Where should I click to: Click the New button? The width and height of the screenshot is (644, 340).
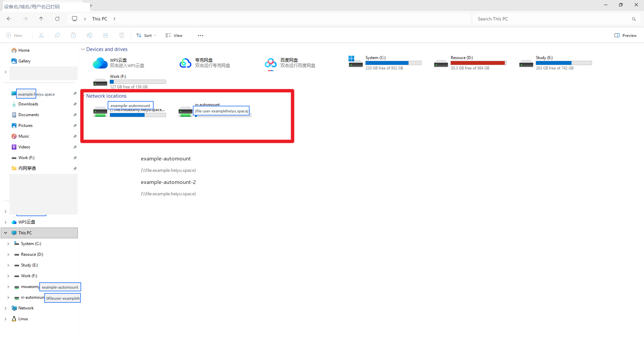point(14,35)
